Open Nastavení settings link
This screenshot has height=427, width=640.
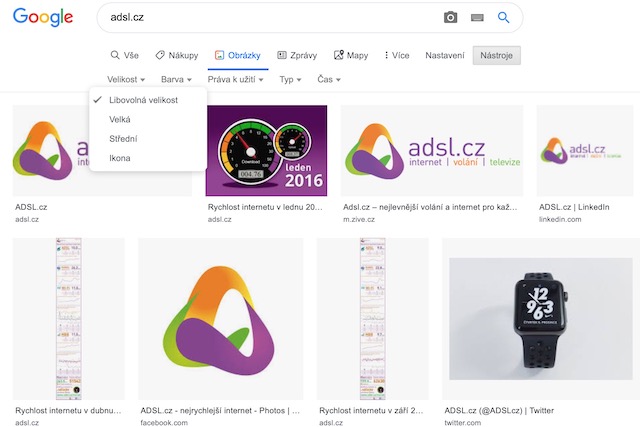pyautogui.click(x=444, y=55)
